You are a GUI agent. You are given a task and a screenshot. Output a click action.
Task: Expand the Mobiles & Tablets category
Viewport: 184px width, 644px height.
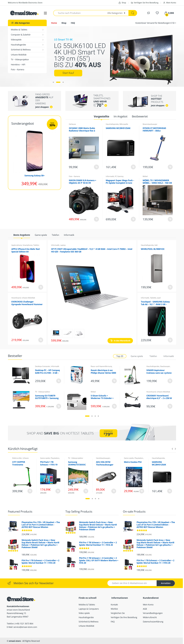(27, 30)
